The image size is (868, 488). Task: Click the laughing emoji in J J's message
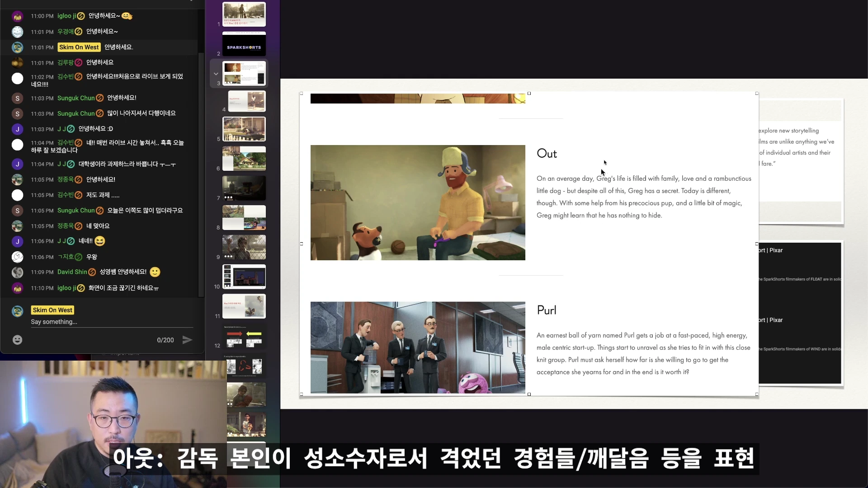coord(100,241)
